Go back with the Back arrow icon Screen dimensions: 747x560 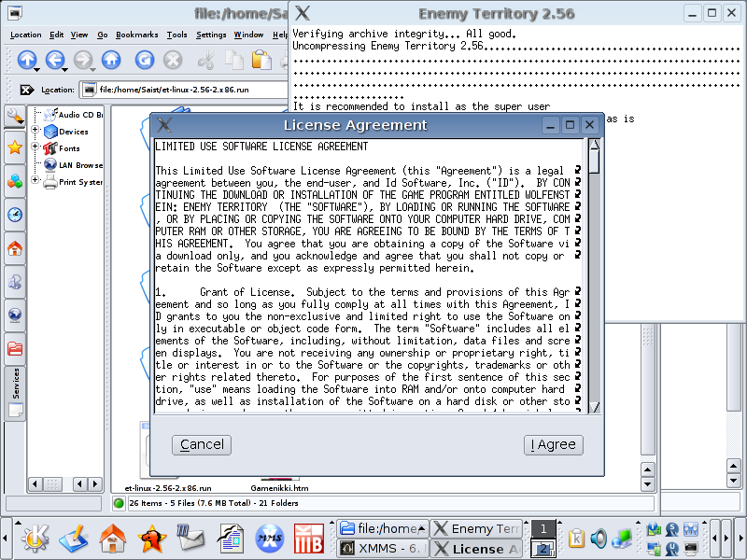(55, 60)
